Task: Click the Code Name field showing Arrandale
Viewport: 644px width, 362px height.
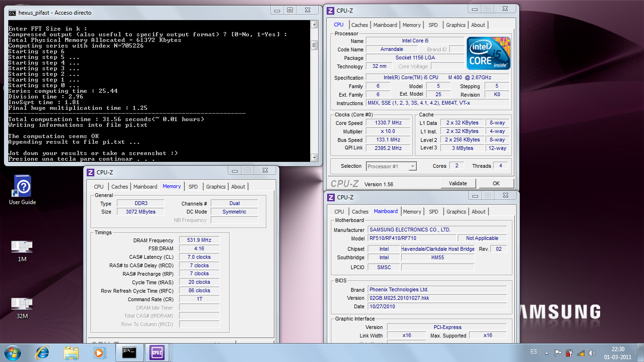Action: click(x=392, y=49)
